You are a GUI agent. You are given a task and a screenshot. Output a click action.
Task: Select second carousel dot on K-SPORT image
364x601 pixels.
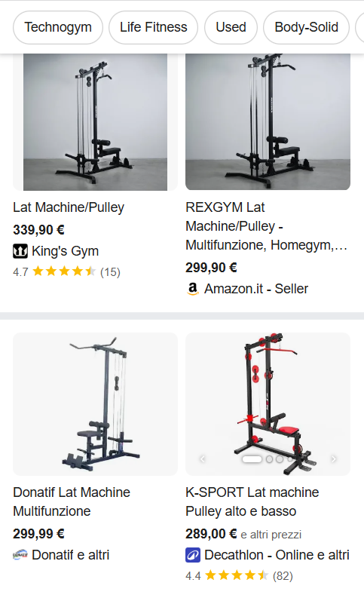point(269,458)
